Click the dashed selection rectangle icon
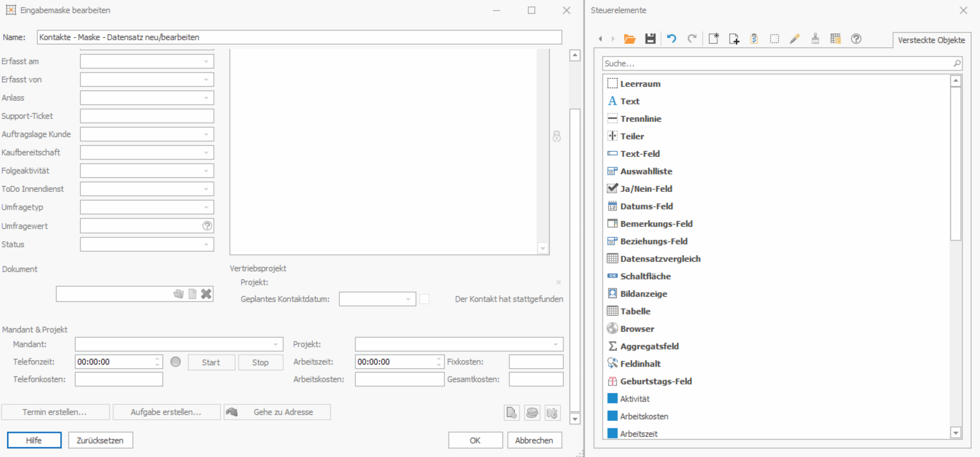Image resolution: width=980 pixels, height=457 pixels. pos(774,39)
